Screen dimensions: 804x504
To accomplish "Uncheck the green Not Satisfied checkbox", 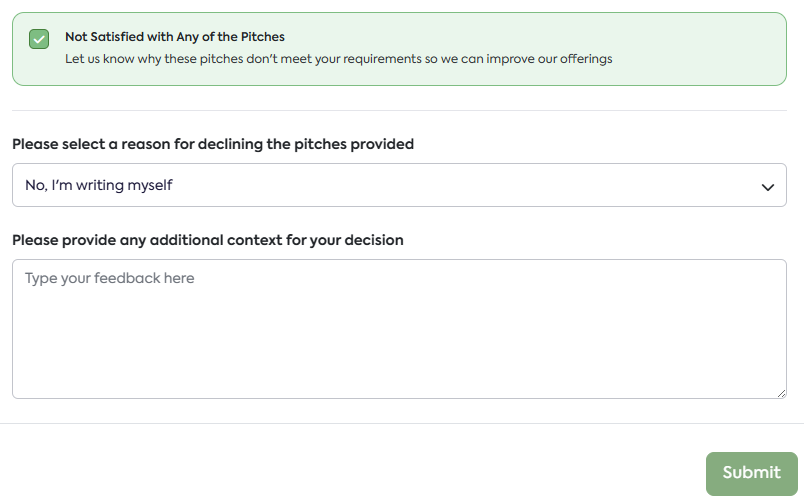I will (x=39, y=39).
